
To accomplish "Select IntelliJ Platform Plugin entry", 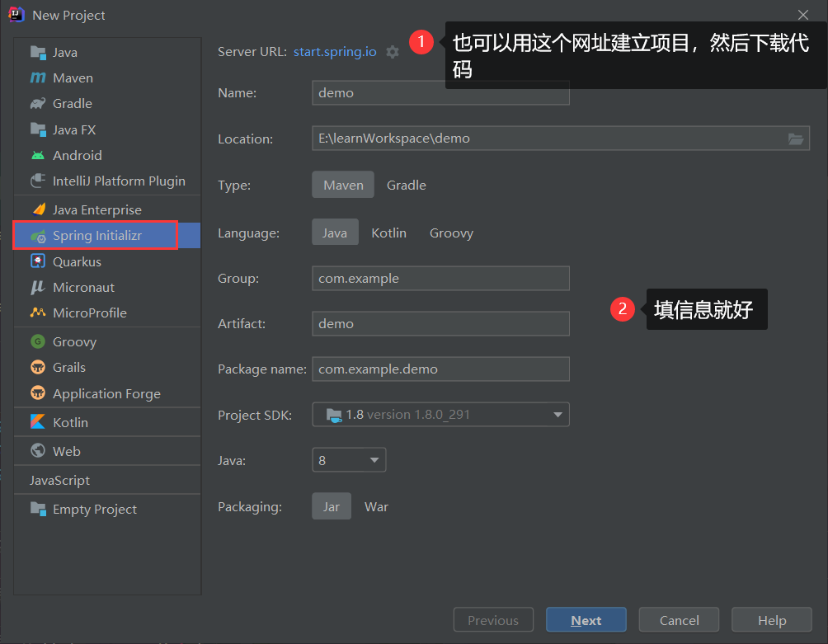I will (x=107, y=181).
